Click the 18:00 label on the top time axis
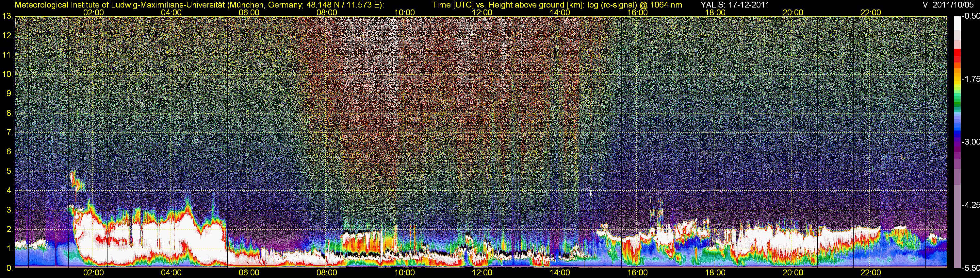Screen dimensions: 980x278 pyautogui.click(x=715, y=12)
